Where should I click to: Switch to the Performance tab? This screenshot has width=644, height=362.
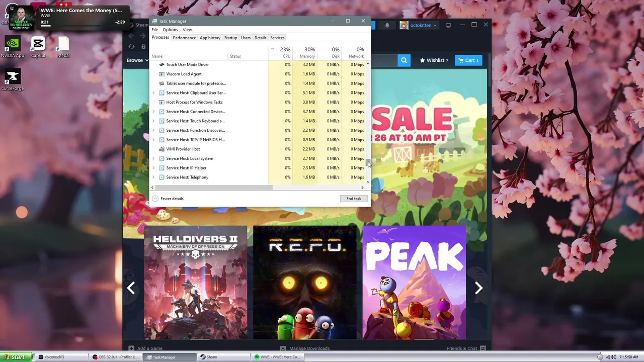pos(184,38)
